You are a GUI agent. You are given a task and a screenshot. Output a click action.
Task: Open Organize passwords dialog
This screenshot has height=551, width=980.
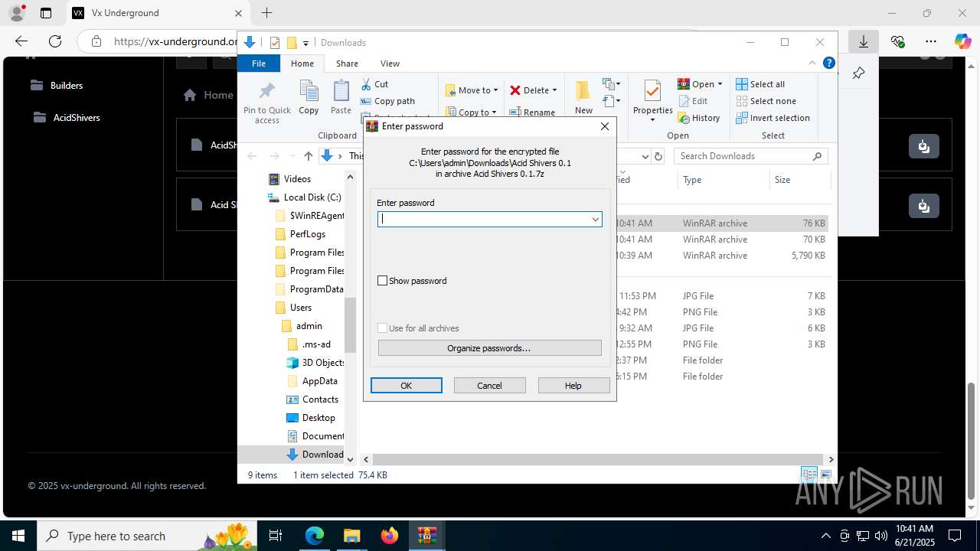click(x=490, y=348)
